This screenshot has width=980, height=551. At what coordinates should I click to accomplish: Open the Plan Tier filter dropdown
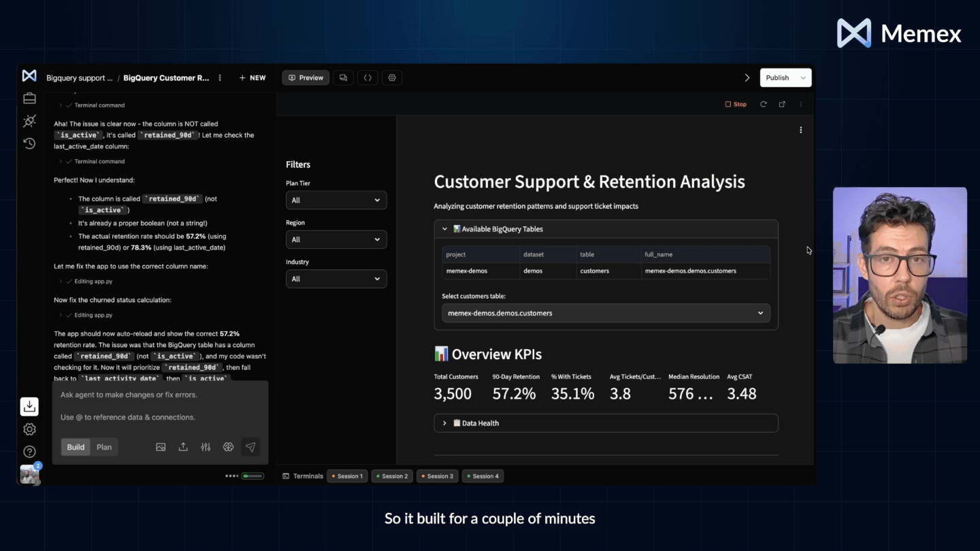point(336,200)
